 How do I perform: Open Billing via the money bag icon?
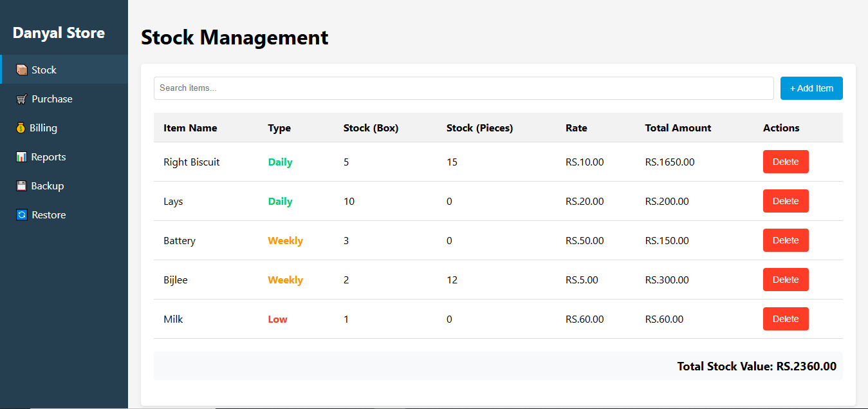(21, 128)
